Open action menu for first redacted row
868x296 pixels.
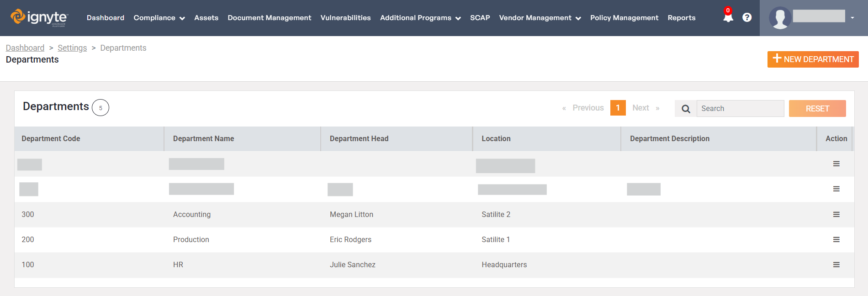(836, 164)
